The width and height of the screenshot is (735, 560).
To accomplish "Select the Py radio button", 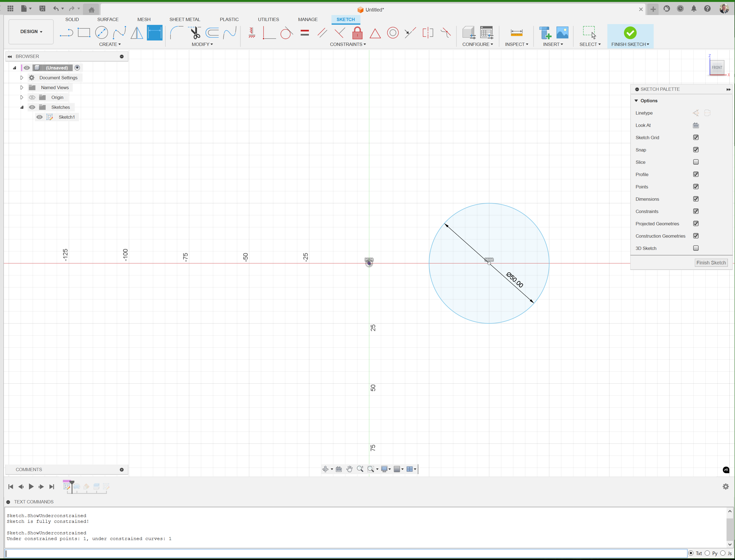I will 707,553.
